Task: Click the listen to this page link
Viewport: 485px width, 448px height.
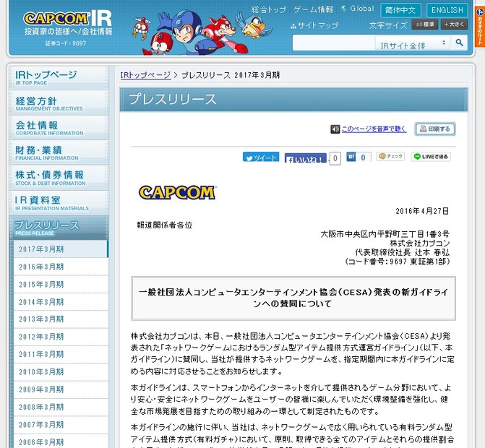Action: click(374, 129)
